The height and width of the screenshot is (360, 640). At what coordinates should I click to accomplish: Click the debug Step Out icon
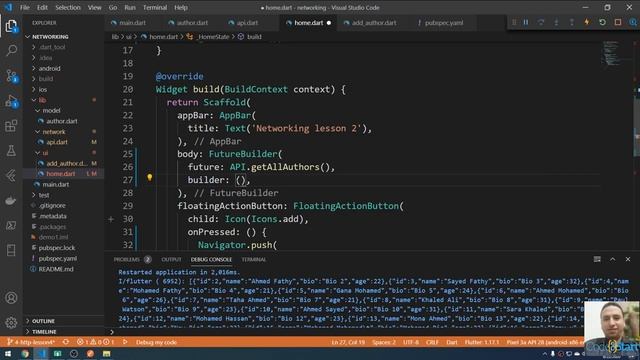pyautogui.click(x=571, y=22)
